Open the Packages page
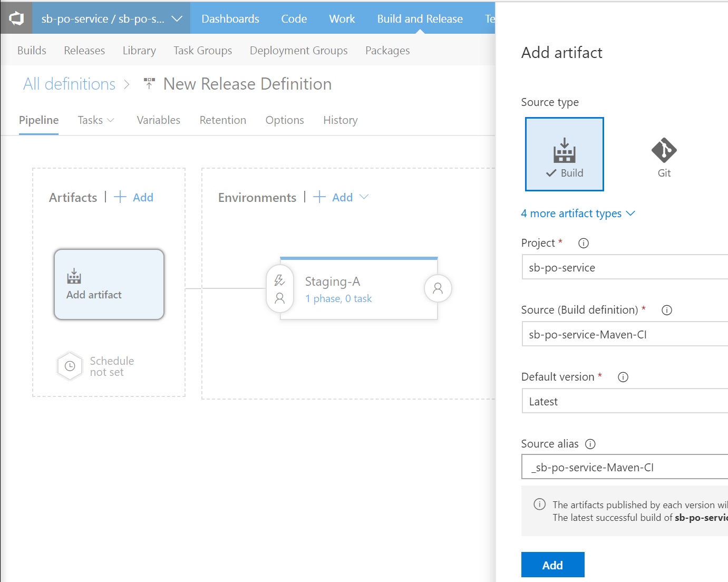This screenshot has width=728, height=582. click(x=387, y=51)
